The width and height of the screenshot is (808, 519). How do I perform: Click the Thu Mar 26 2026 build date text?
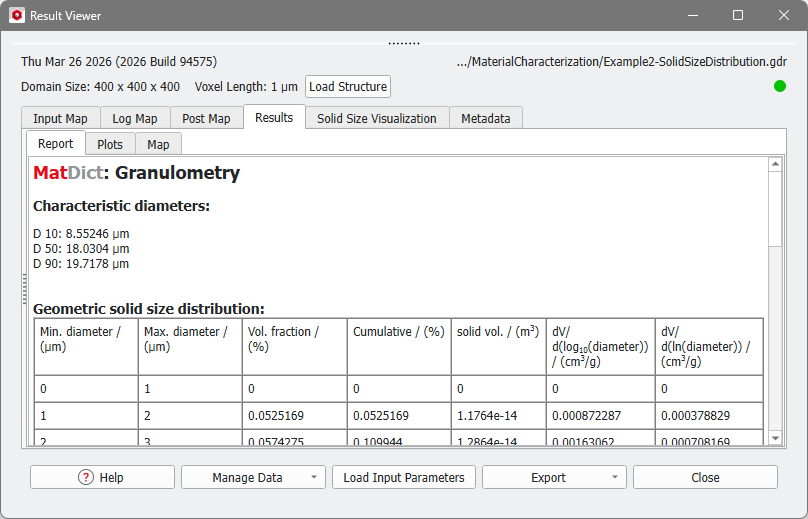pyautogui.click(x=119, y=62)
